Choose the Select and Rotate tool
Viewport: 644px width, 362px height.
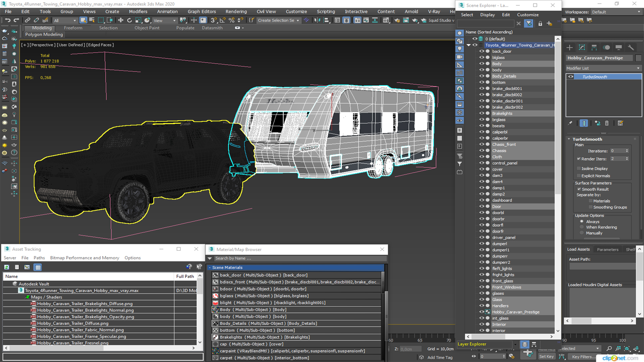click(x=129, y=20)
